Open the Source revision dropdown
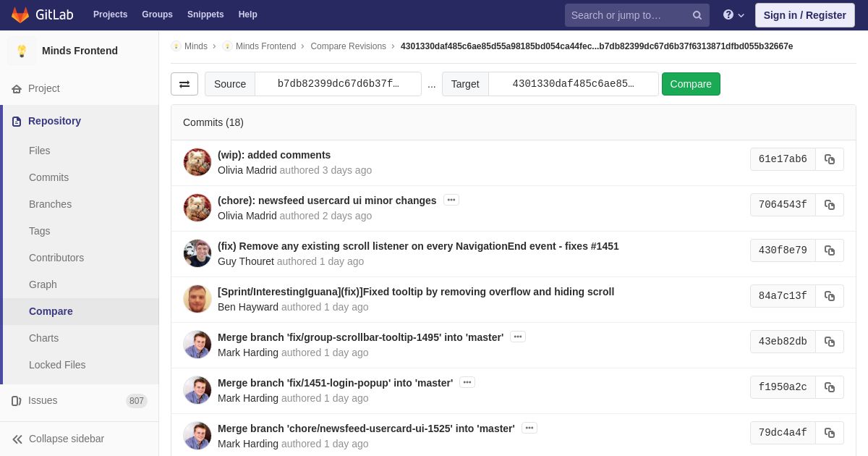868x456 pixels. coord(338,84)
